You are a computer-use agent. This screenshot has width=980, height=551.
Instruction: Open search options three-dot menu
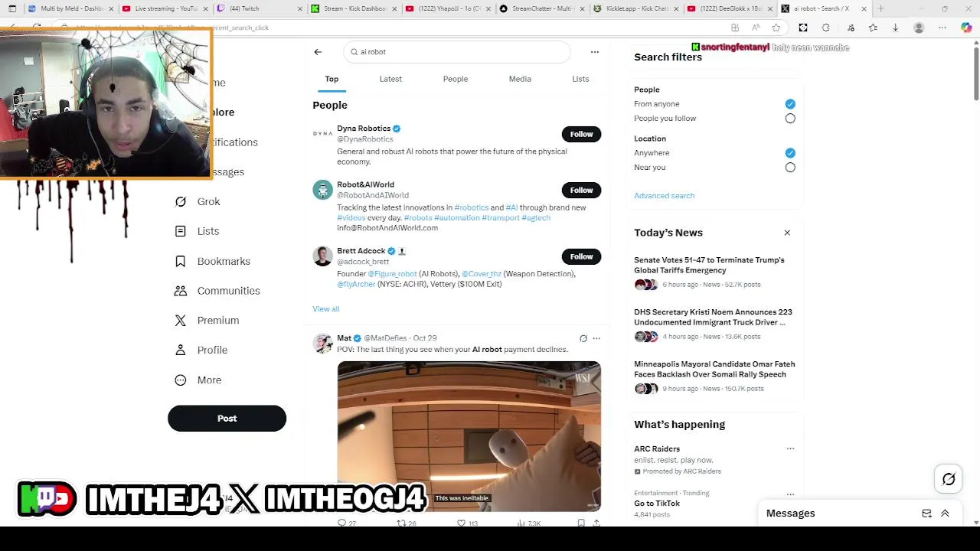click(x=594, y=52)
